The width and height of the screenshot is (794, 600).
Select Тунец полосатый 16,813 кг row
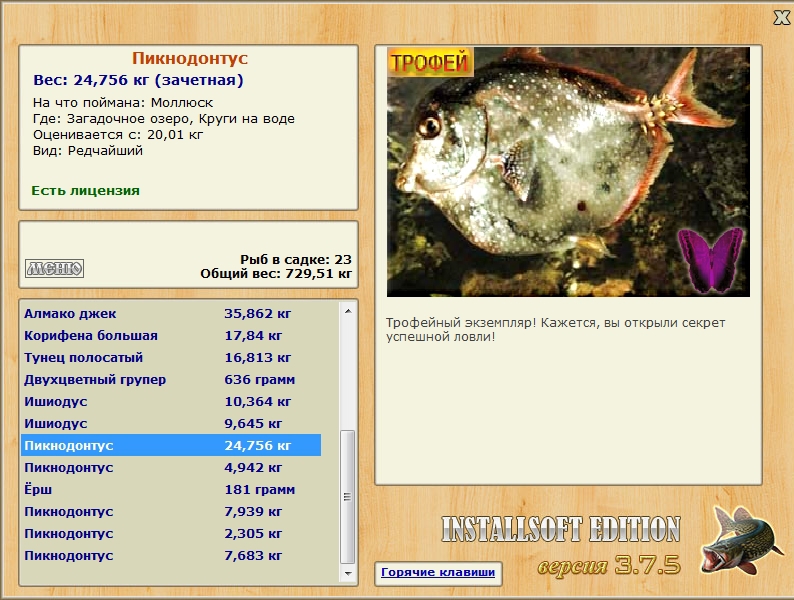pos(171,357)
